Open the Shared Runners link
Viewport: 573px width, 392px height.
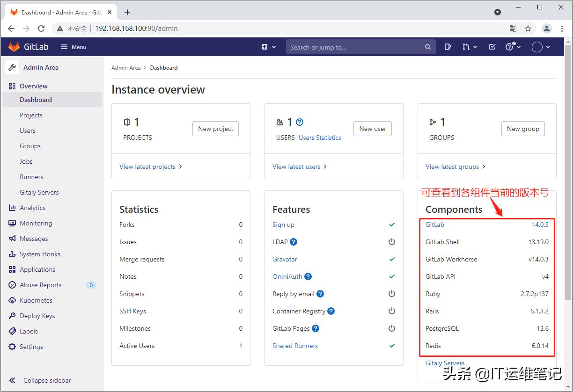[295, 346]
